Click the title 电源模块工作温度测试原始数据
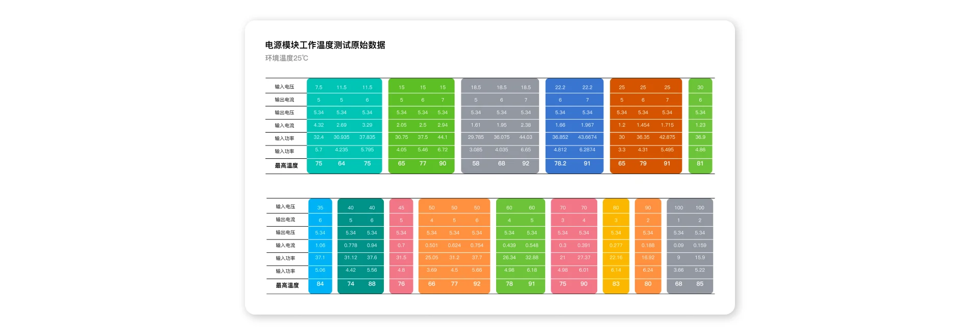 [325, 45]
